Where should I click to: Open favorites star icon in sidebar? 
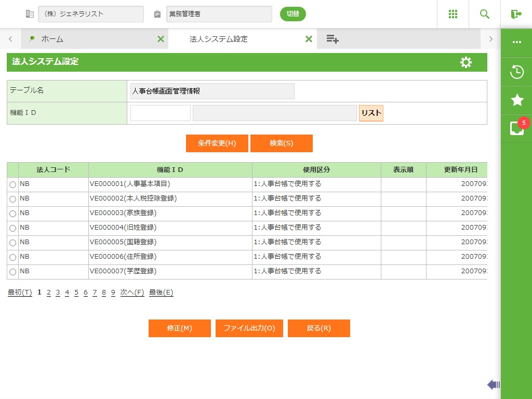point(516,100)
